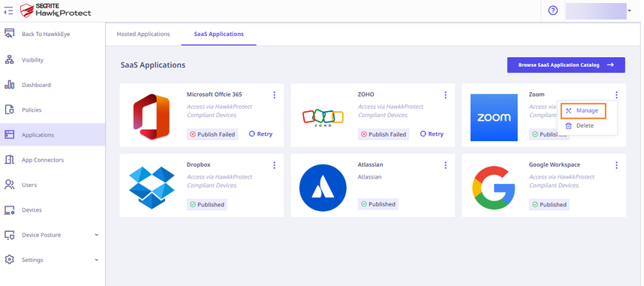Collapse the sidebar with the menu toggle icon
Viewport: 644px width, 286px height.
8,11
